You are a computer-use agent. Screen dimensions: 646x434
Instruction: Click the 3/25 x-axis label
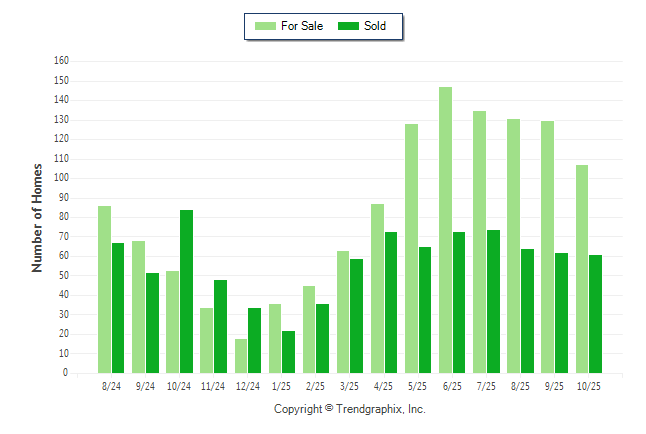coord(349,386)
